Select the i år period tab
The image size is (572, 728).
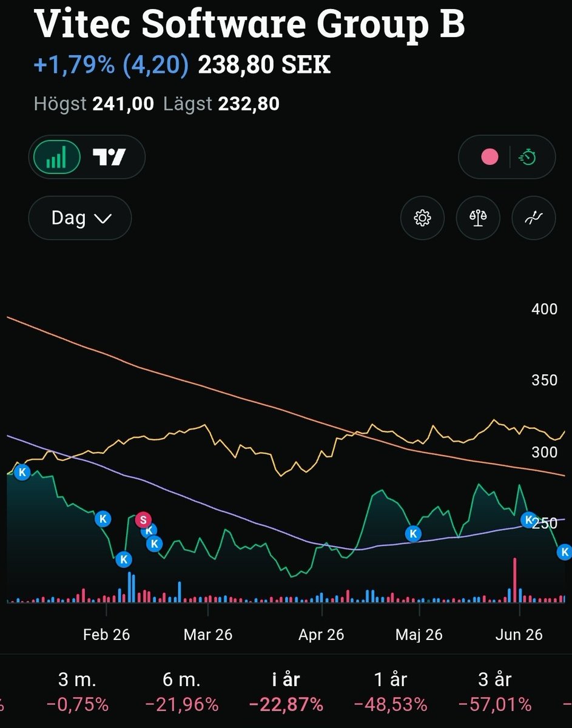286,692
